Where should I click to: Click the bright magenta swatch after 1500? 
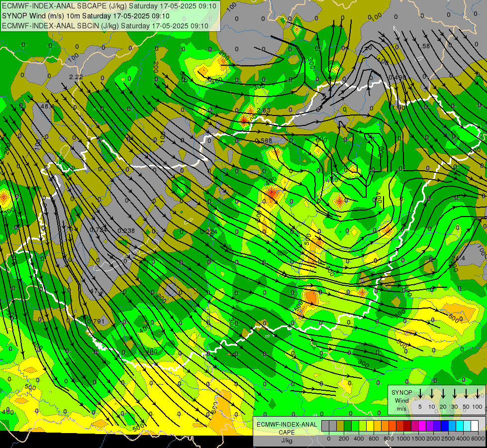tap(422, 426)
